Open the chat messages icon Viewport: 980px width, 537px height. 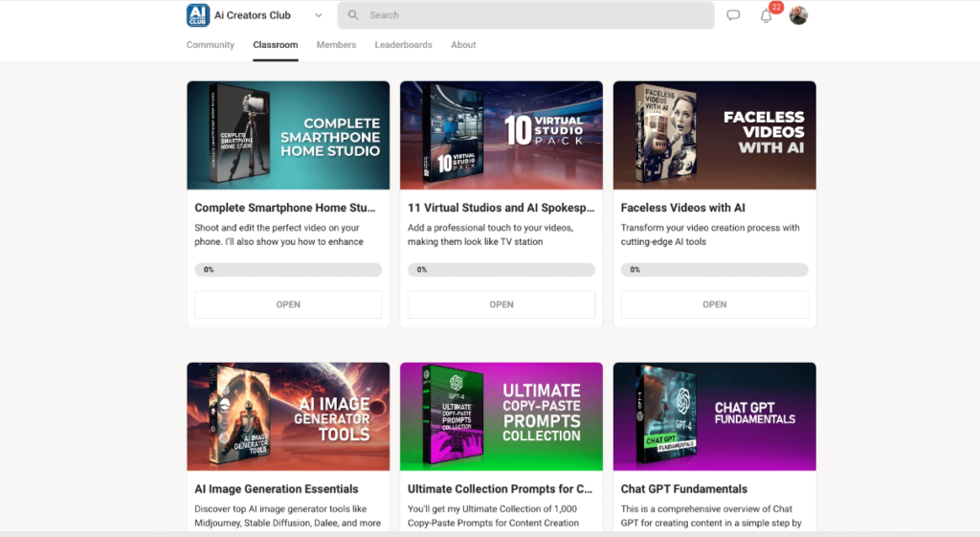733,15
